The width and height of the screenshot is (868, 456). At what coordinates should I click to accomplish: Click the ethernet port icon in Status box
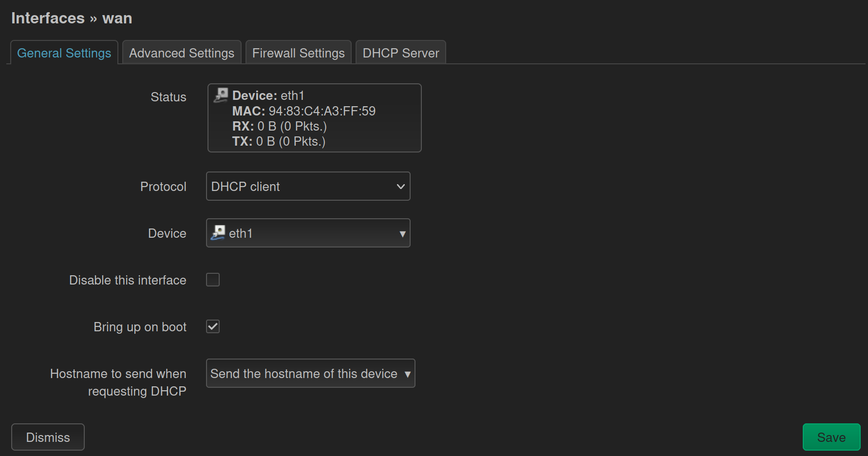tap(221, 95)
